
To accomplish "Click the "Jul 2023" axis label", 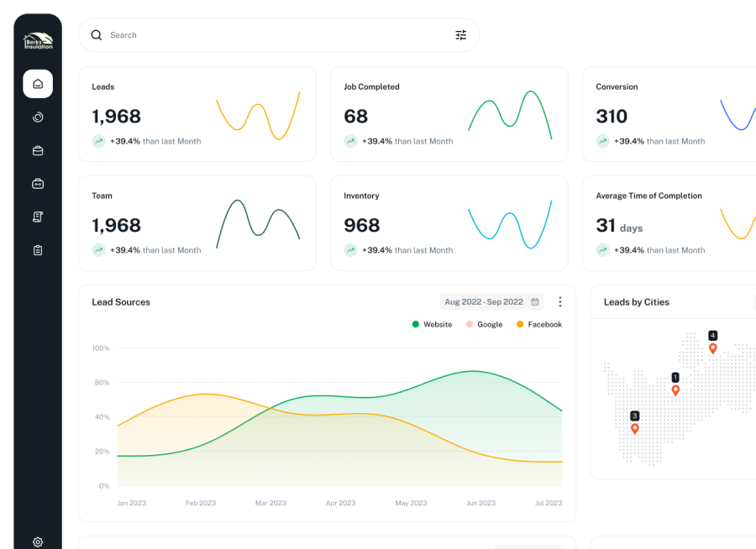I will (549, 503).
